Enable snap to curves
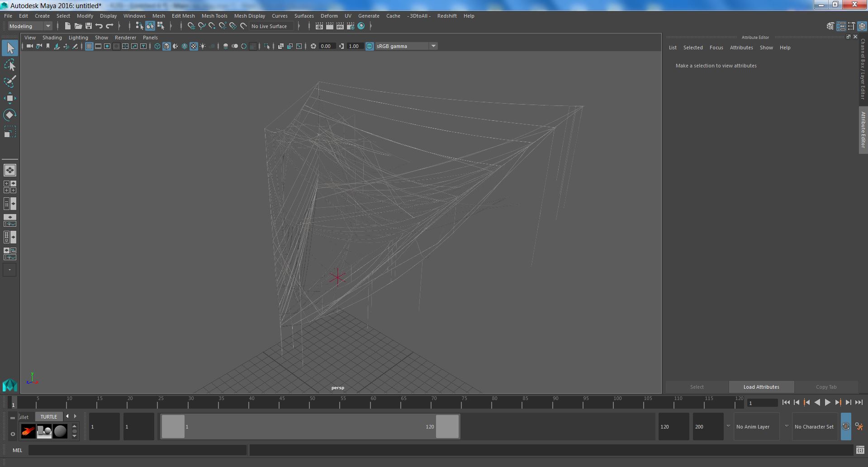The width and height of the screenshot is (868, 467). pos(202,26)
